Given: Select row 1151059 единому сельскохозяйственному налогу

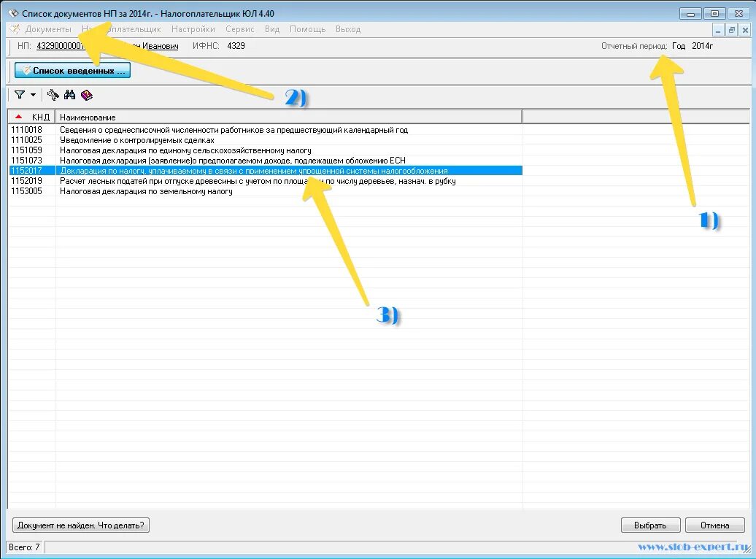Looking at the screenshot, I should pos(265,150).
